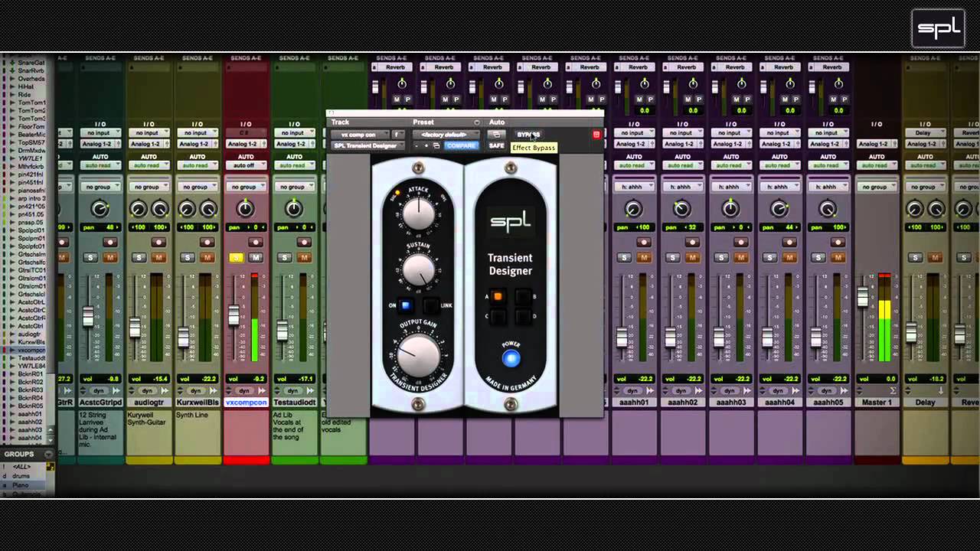Solo the audiogtr track
The image size is (980, 551).
[x=139, y=257]
